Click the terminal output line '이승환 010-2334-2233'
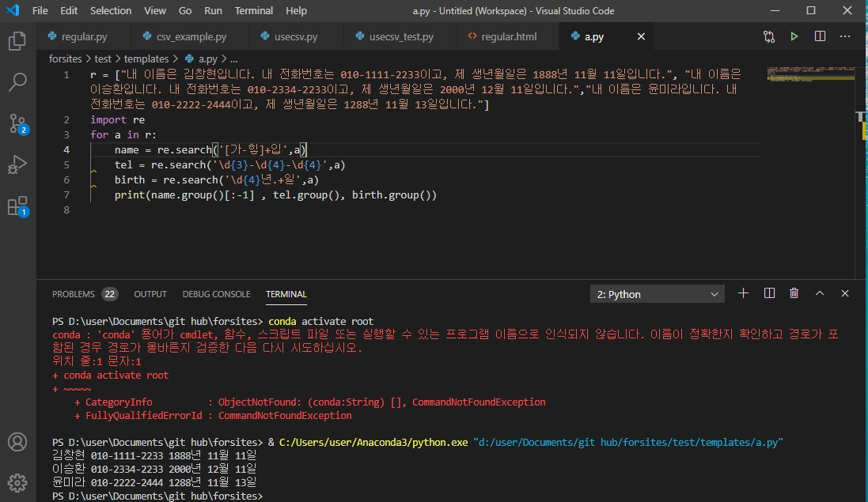 [x=154, y=469]
